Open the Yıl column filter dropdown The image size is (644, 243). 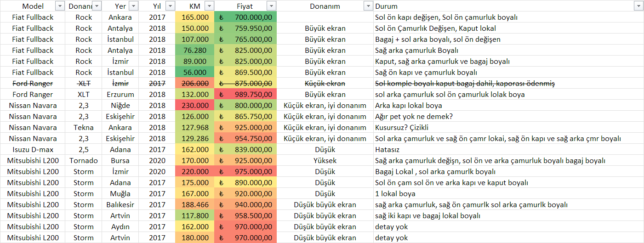(x=170, y=6)
